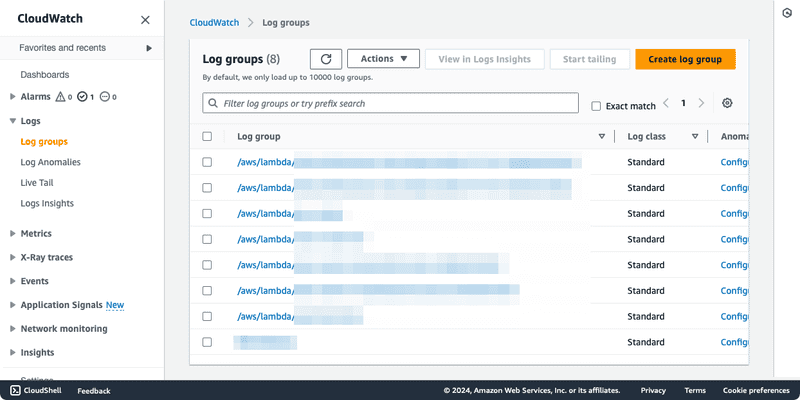Screen dimensions: 800x400
Task: Check the fourth /aws/lambda/ row checkbox
Action: coord(207,239)
